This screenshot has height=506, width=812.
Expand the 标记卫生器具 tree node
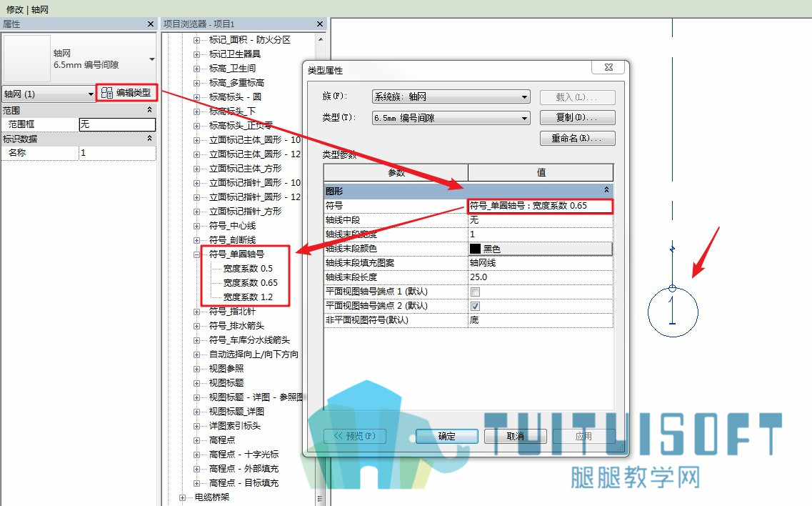pyautogui.click(x=197, y=54)
